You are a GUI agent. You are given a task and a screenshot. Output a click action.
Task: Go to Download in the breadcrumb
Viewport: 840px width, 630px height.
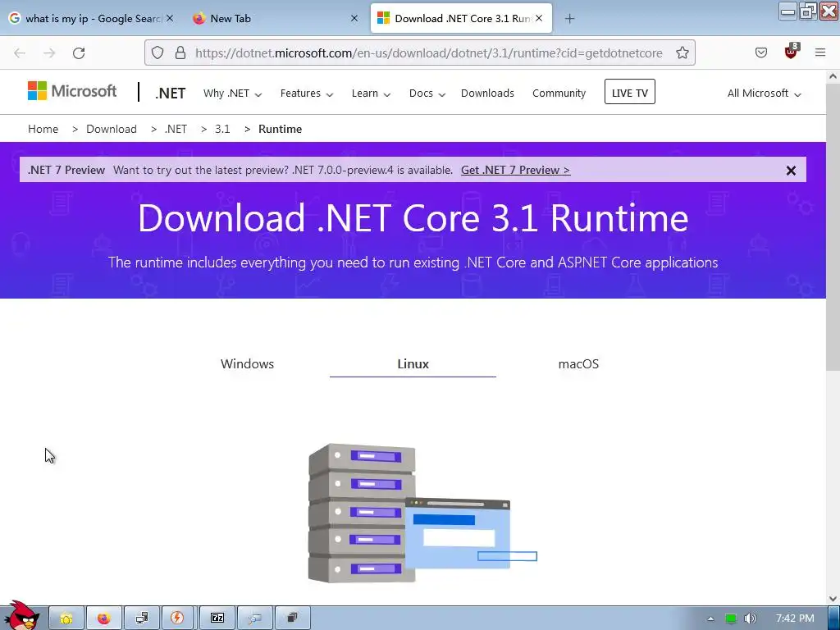[x=112, y=129]
